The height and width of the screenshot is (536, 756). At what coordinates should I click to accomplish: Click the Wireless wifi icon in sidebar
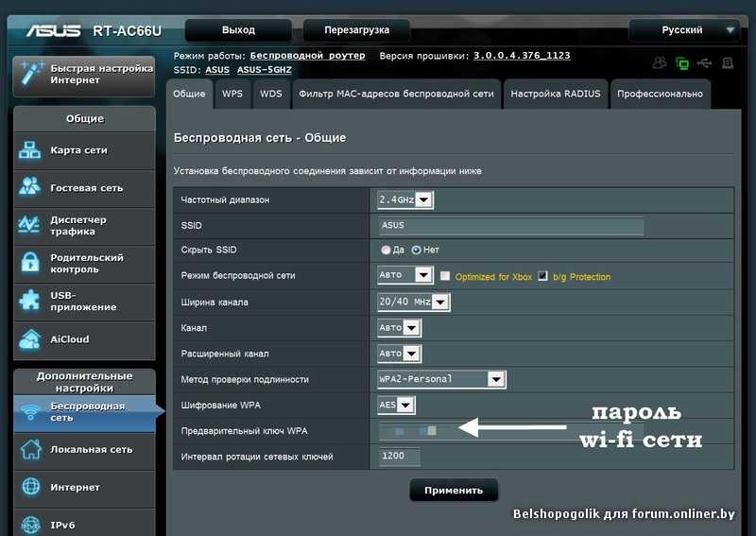(x=31, y=412)
